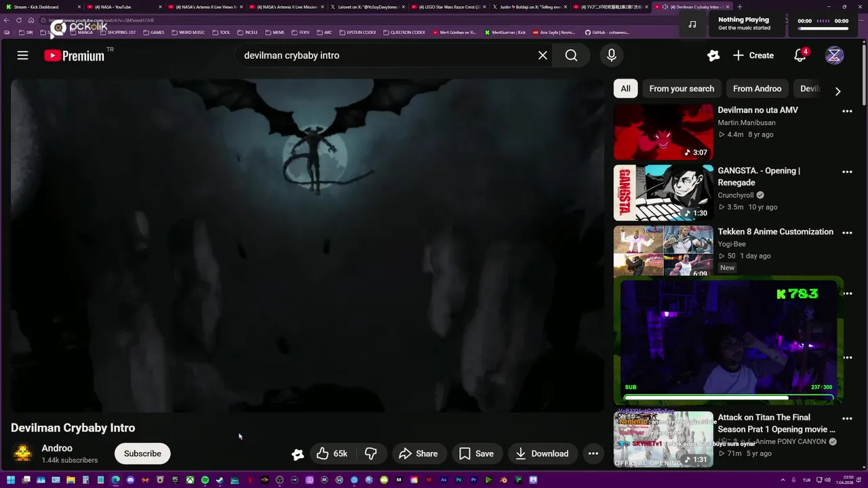Open the sparkle icon left of Create
Image resolution: width=868 pixels, height=488 pixels.
coord(713,56)
